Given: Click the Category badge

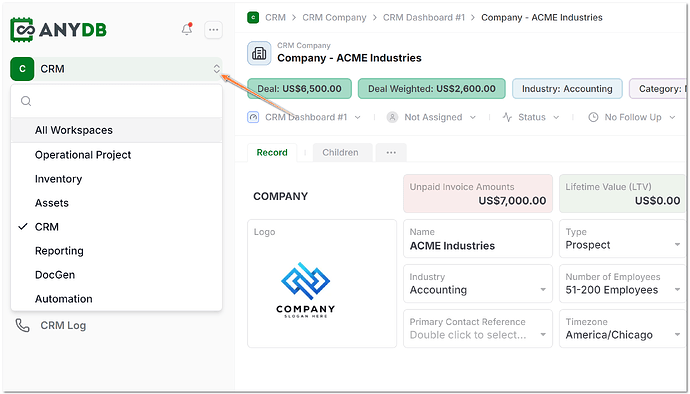Looking at the screenshot, I should (658, 89).
